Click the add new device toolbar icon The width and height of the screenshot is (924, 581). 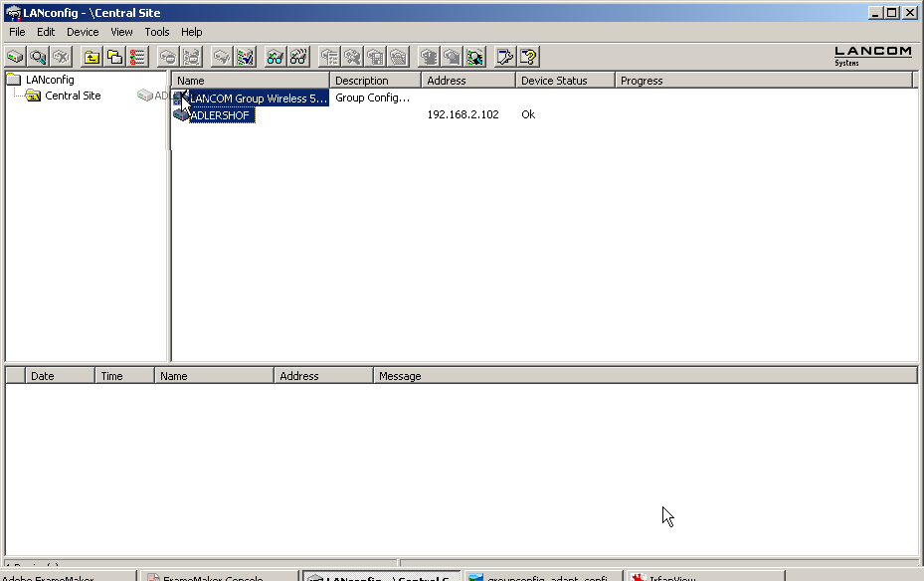(x=15, y=57)
